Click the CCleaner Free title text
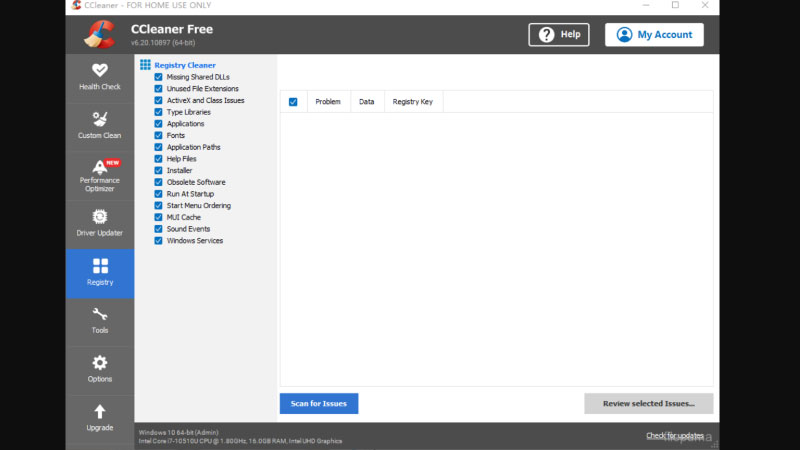Image resolution: width=800 pixels, height=450 pixels. [x=172, y=30]
